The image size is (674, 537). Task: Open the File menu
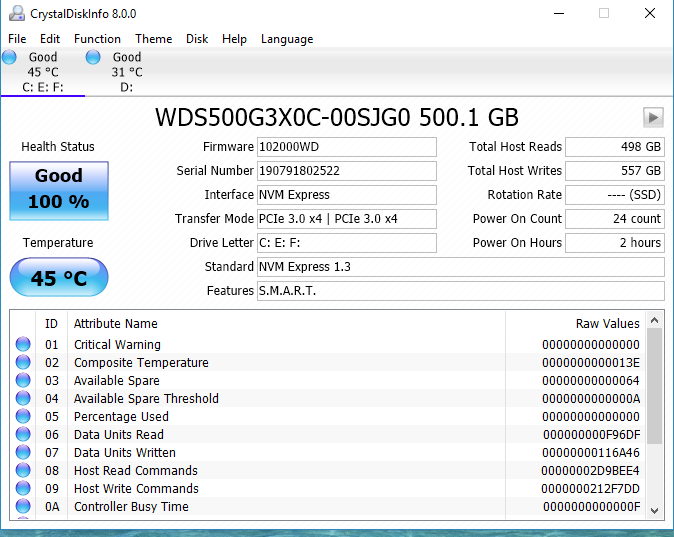(17, 39)
